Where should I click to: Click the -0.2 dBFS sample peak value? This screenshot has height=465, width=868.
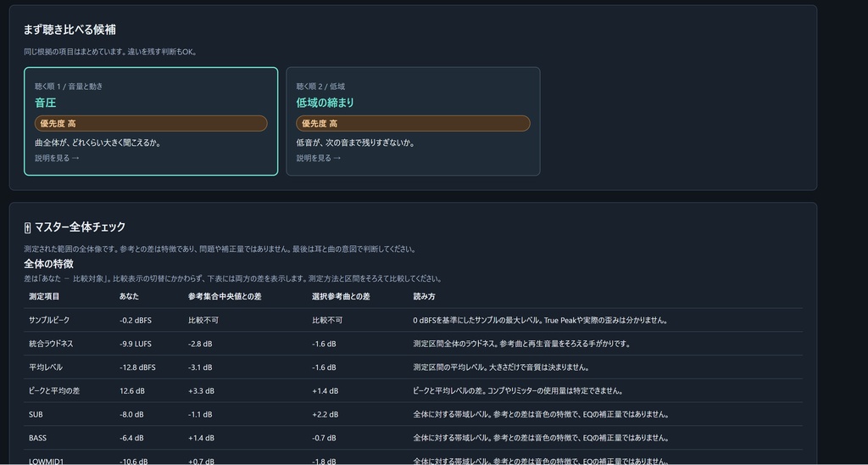136,321
